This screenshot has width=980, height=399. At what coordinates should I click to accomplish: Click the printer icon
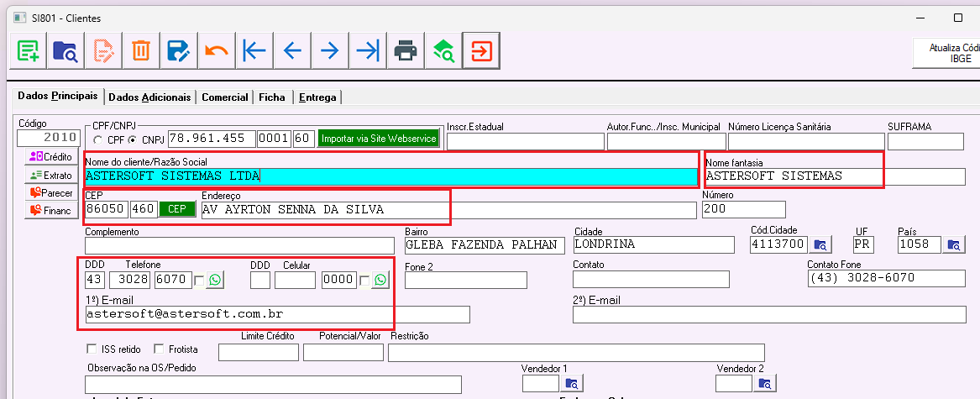[x=405, y=50]
